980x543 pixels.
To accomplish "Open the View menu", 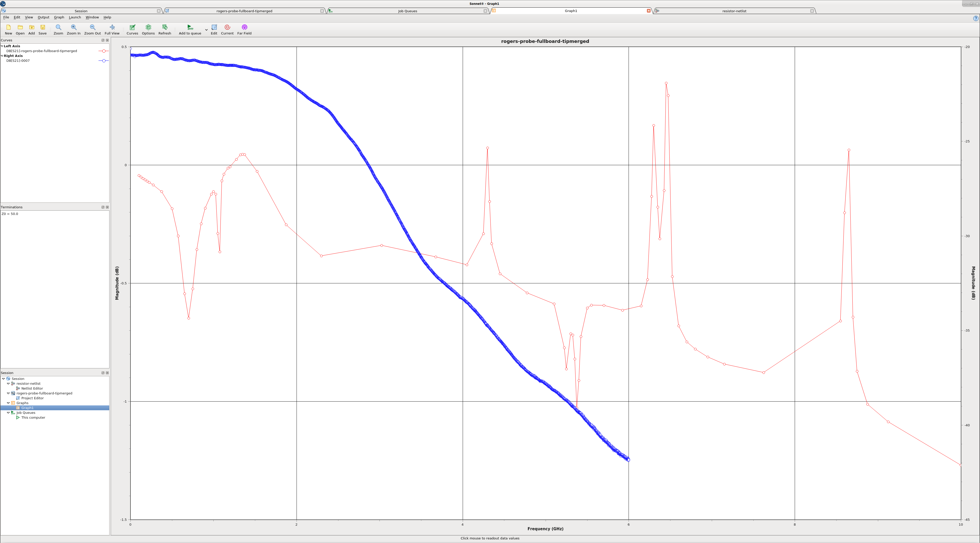I will [x=29, y=17].
